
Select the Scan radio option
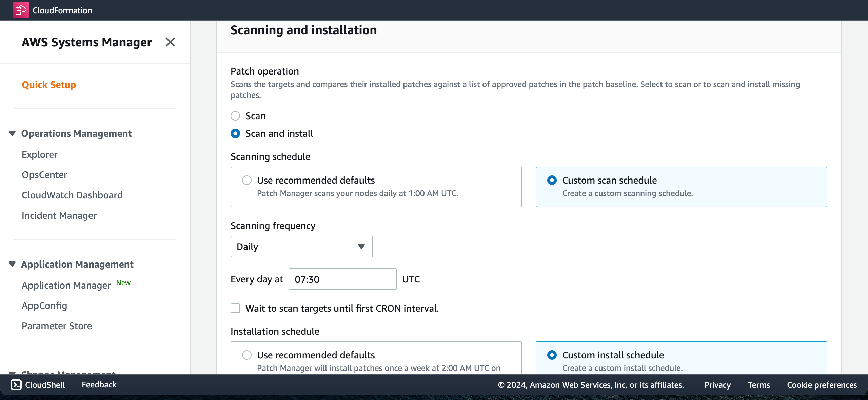pos(235,116)
